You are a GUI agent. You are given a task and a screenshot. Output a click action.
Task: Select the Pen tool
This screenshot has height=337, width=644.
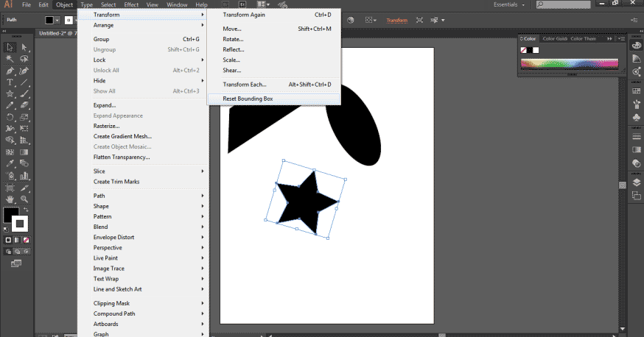[10, 71]
